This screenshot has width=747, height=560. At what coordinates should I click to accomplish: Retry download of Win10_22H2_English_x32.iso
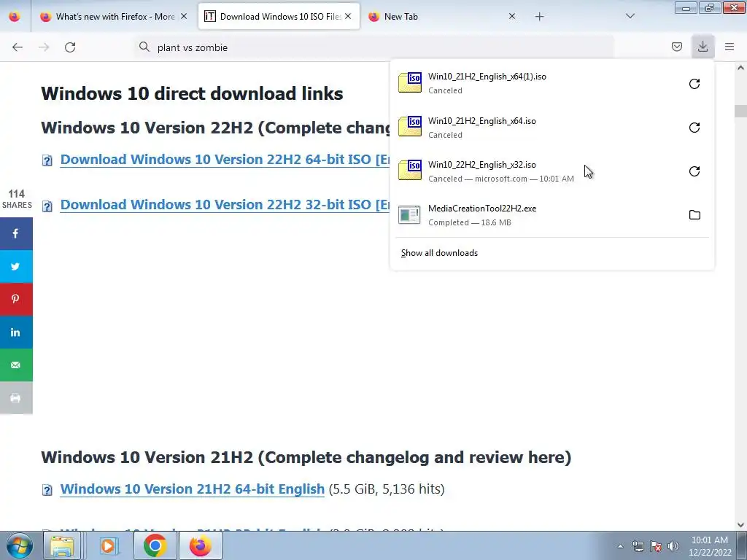point(694,171)
